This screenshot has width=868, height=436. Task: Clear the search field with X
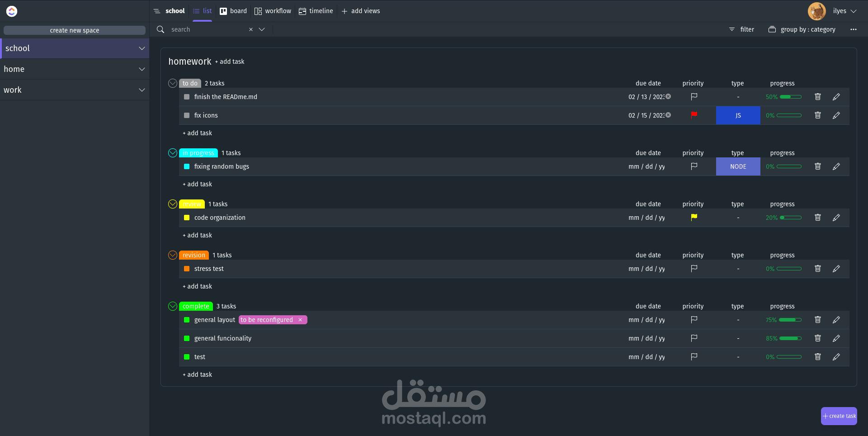251,29
